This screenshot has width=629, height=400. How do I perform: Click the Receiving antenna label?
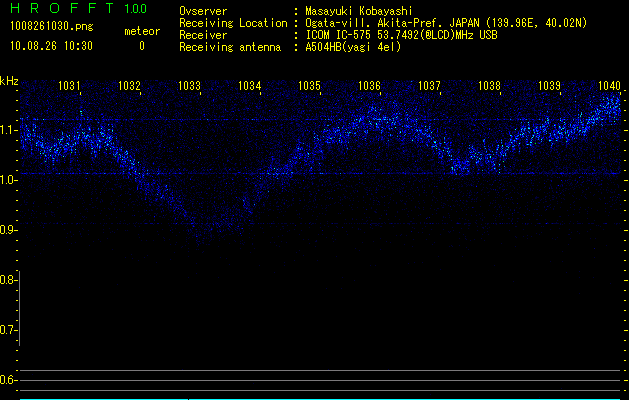[230, 47]
